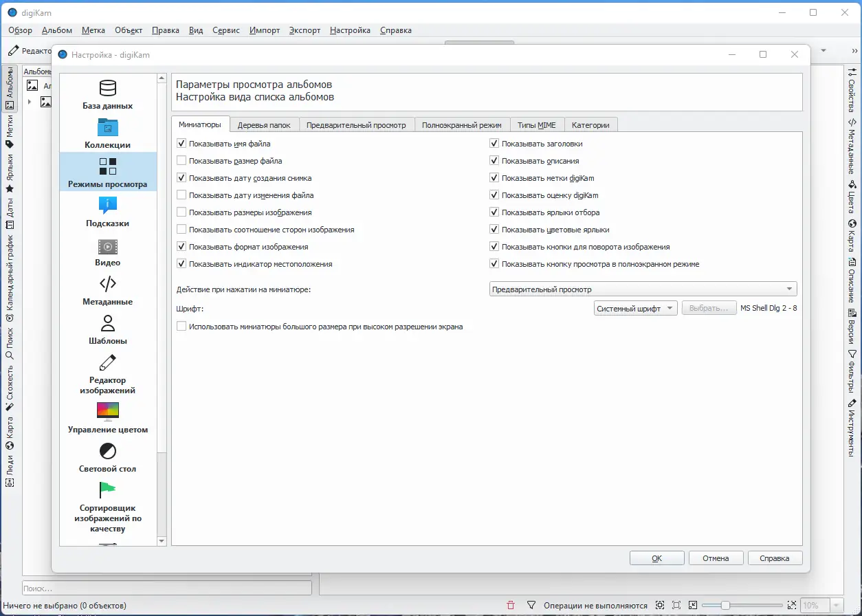Open Карта panel in right sidebar
The height and width of the screenshot is (616, 862).
[x=852, y=236]
